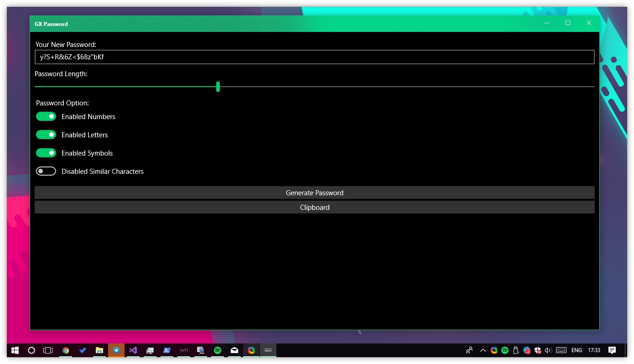634x364 pixels.
Task: Open Windows Security shield tray icon
Action: click(538, 350)
